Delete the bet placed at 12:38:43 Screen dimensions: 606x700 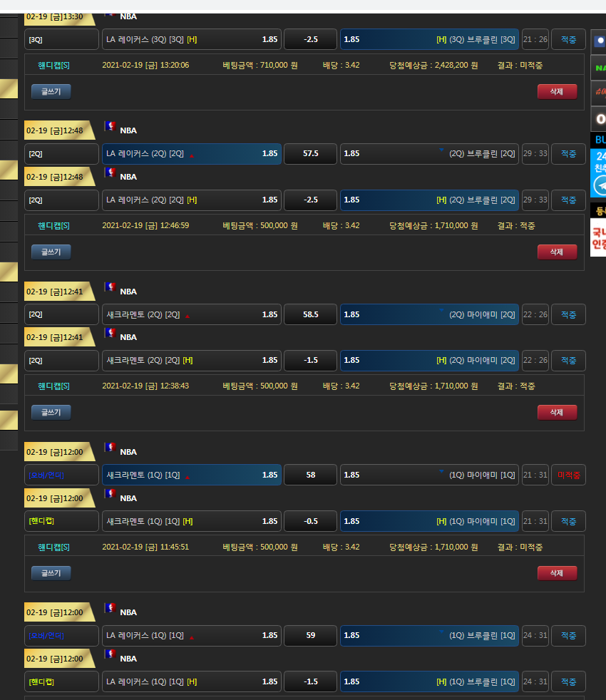[x=557, y=412]
